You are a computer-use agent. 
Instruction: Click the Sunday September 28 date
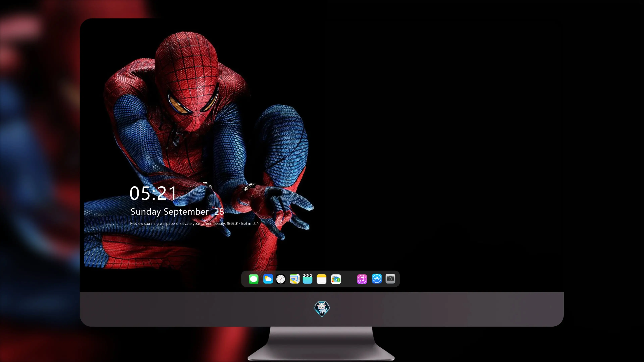[x=177, y=212]
